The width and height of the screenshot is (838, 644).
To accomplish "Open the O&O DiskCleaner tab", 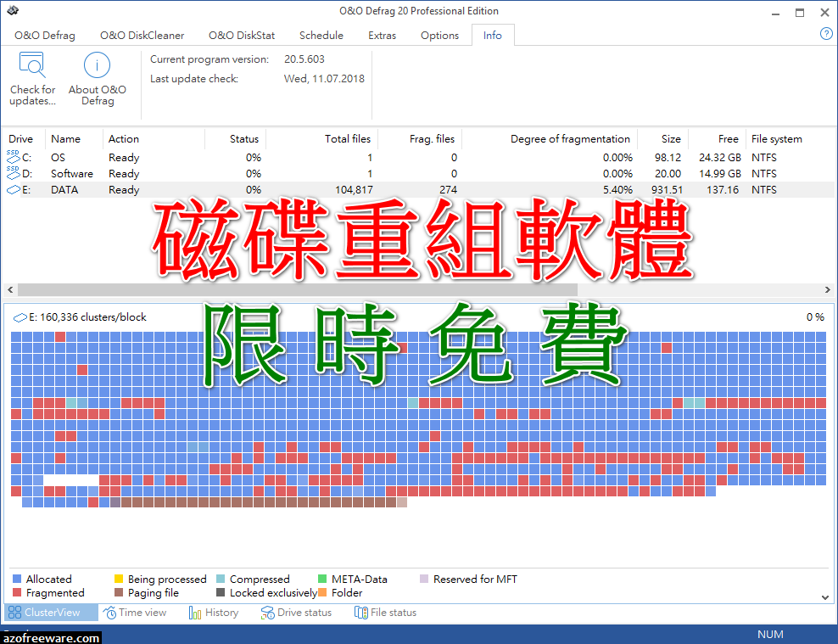I will point(142,36).
